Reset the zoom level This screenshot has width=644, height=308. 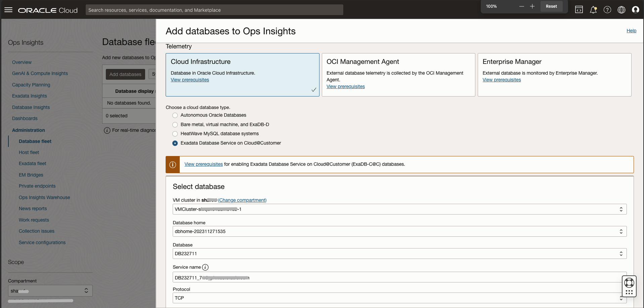click(x=551, y=6)
